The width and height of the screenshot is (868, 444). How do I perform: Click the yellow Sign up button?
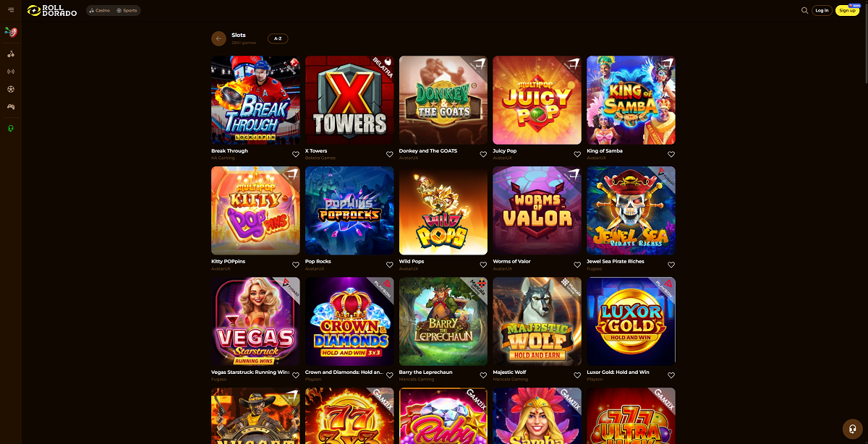point(847,10)
